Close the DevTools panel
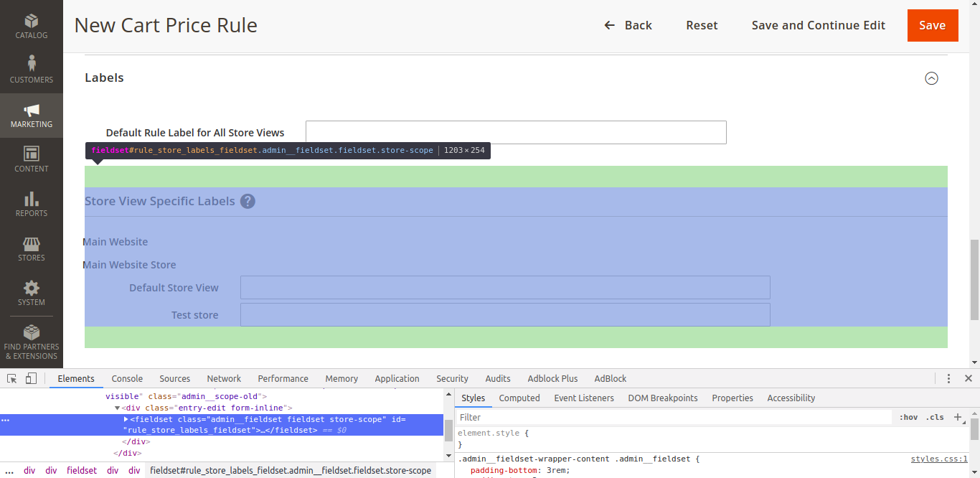Screen dimensions: 980x478 click(968, 378)
